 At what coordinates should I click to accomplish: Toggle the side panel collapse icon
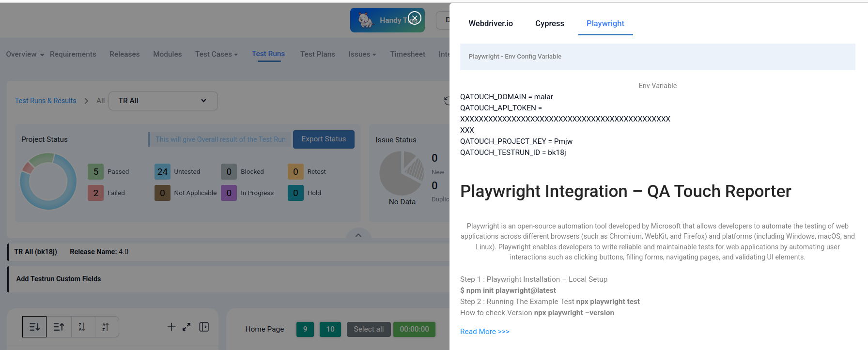click(204, 327)
